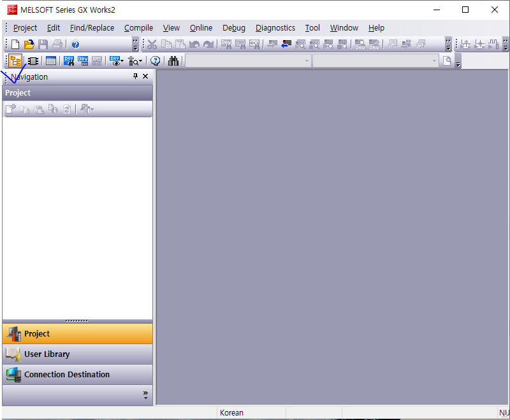Click the help balloon question icon

[156, 61]
